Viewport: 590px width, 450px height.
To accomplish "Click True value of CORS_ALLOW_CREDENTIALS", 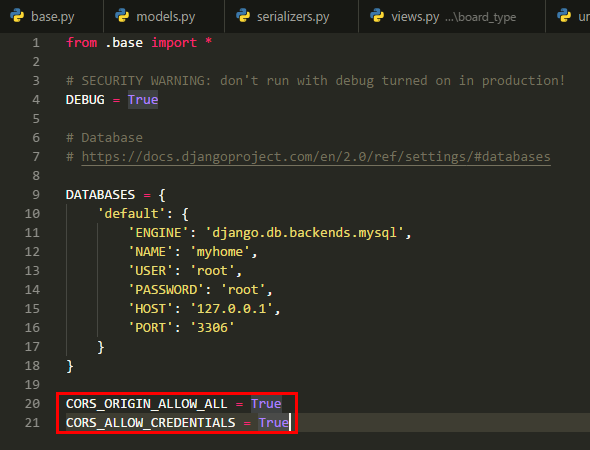I will (x=274, y=423).
